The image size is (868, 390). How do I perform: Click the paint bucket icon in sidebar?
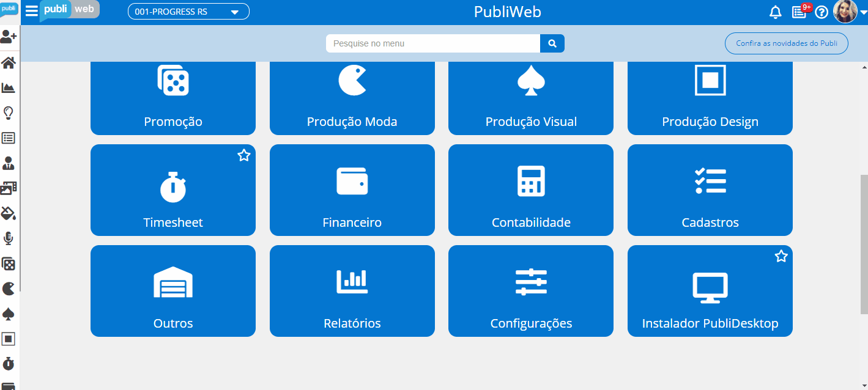point(9,213)
